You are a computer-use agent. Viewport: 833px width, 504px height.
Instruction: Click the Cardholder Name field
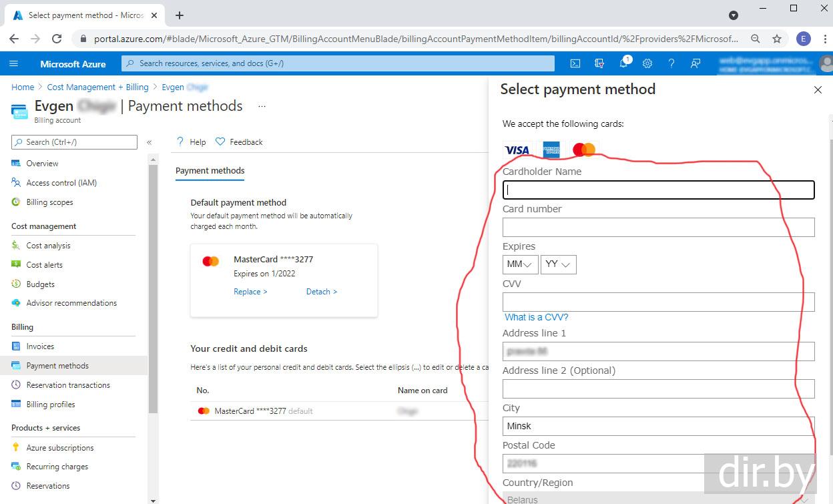click(659, 190)
